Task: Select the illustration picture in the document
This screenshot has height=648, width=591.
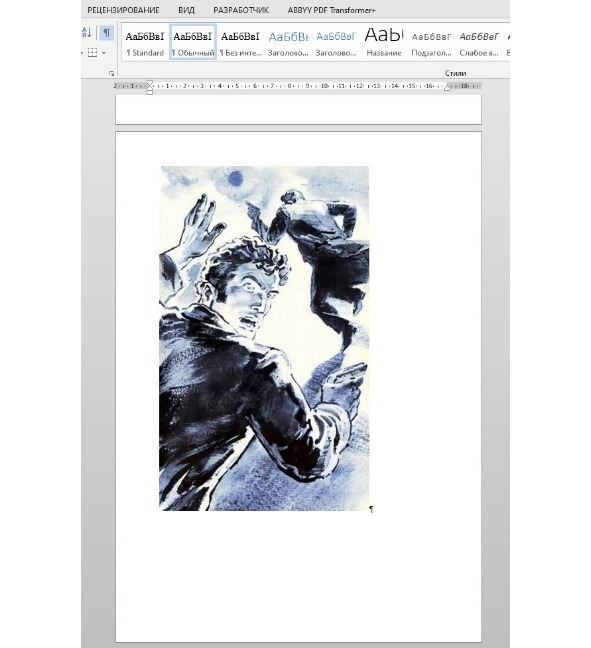Action: [x=264, y=338]
